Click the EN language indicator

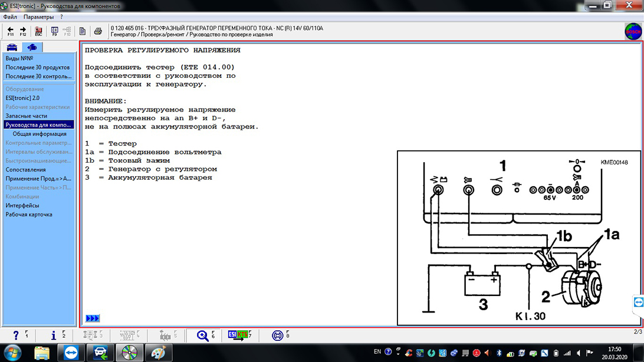pyautogui.click(x=377, y=352)
